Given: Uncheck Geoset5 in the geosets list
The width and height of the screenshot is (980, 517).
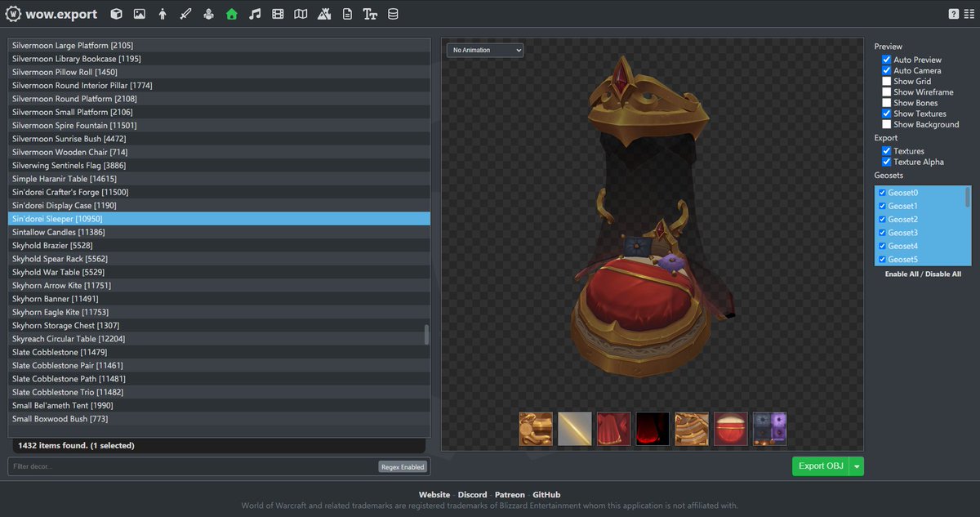Looking at the screenshot, I should click(x=882, y=259).
